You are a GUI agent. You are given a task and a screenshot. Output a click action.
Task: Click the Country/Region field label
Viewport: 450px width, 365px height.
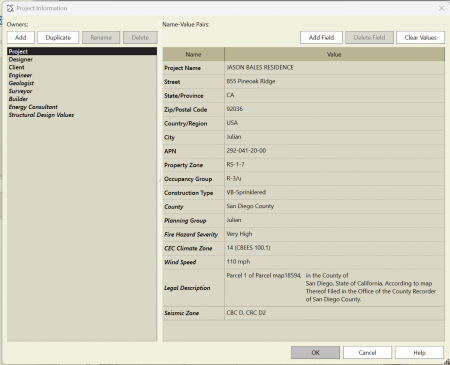pos(186,124)
